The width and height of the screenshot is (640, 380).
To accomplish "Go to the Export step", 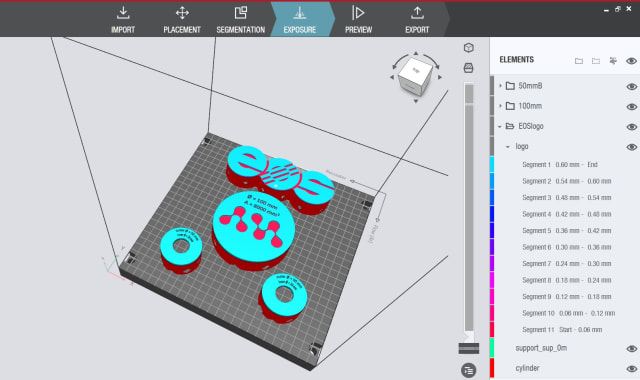I will [x=417, y=19].
